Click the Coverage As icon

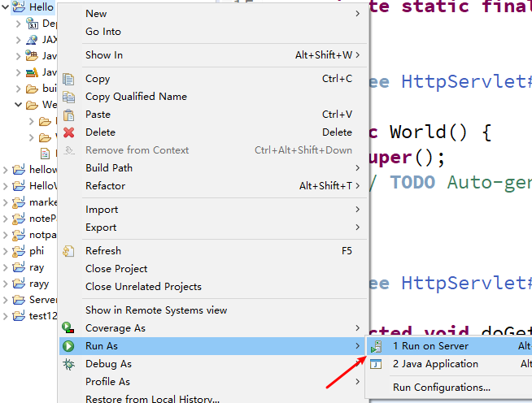click(x=68, y=327)
